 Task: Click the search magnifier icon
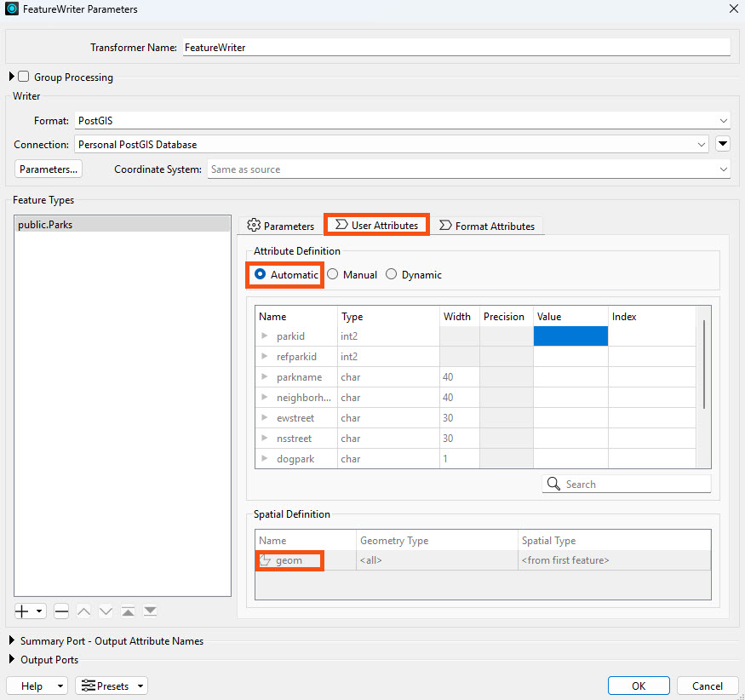[554, 484]
